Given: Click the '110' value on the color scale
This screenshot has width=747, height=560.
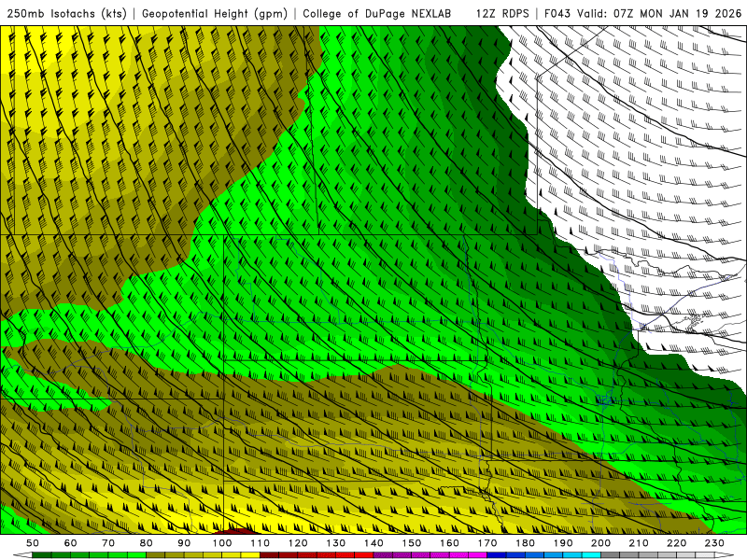Looking at the screenshot, I should coord(261,543).
